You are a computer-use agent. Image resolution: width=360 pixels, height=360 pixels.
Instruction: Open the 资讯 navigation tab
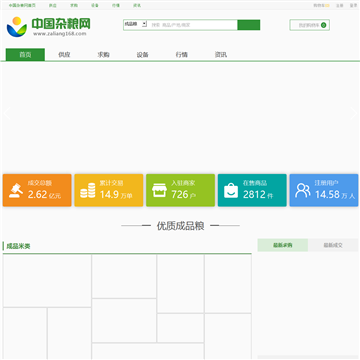(221, 55)
